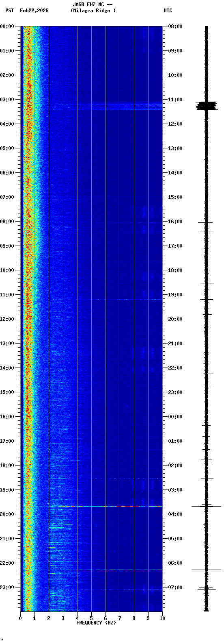Select the 07:00 label on the PST axis
The width and height of the screenshot is (224, 644).
pyautogui.click(x=7, y=197)
